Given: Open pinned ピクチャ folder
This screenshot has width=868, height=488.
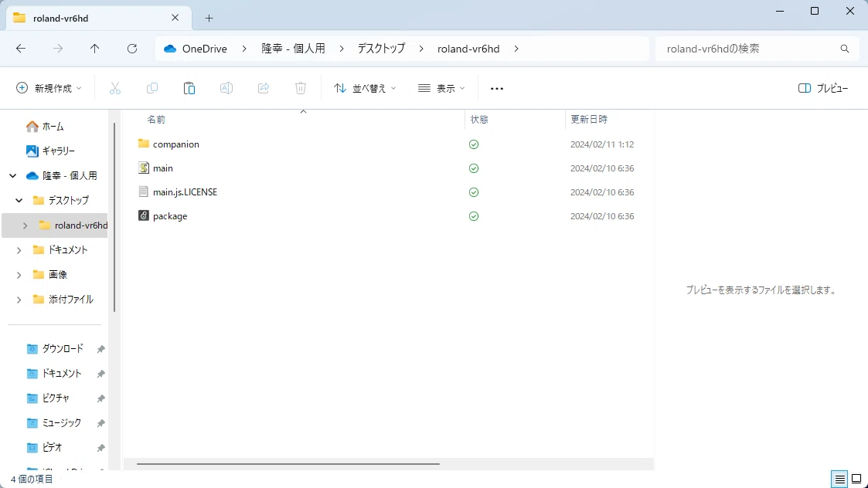Looking at the screenshot, I should tap(48, 398).
